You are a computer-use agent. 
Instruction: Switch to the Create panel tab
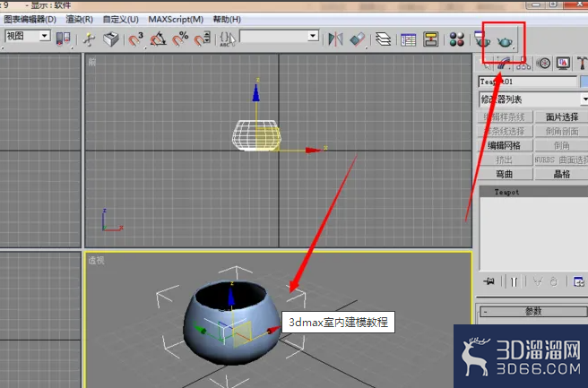pos(486,64)
